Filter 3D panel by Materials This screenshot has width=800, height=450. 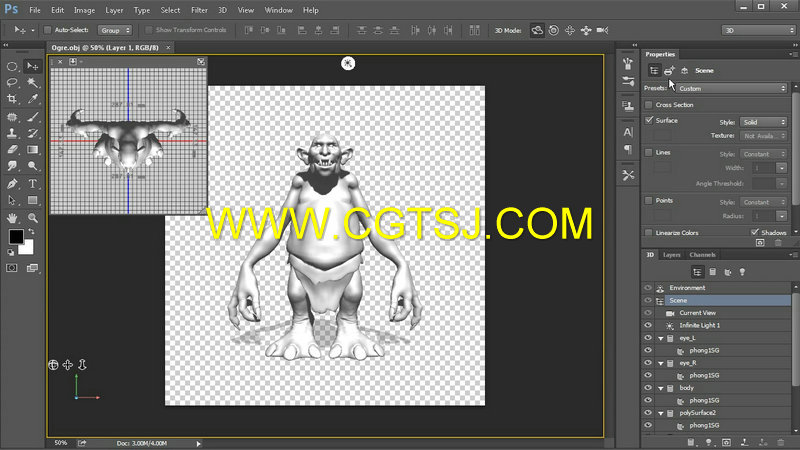(x=728, y=272)
